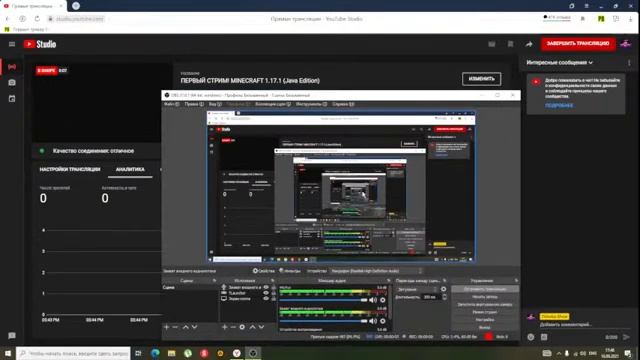The height and width of the screenshot is (360, 640).
Task: Open OBS Studio taskbar icon
Action: click(x=253, y=353)
